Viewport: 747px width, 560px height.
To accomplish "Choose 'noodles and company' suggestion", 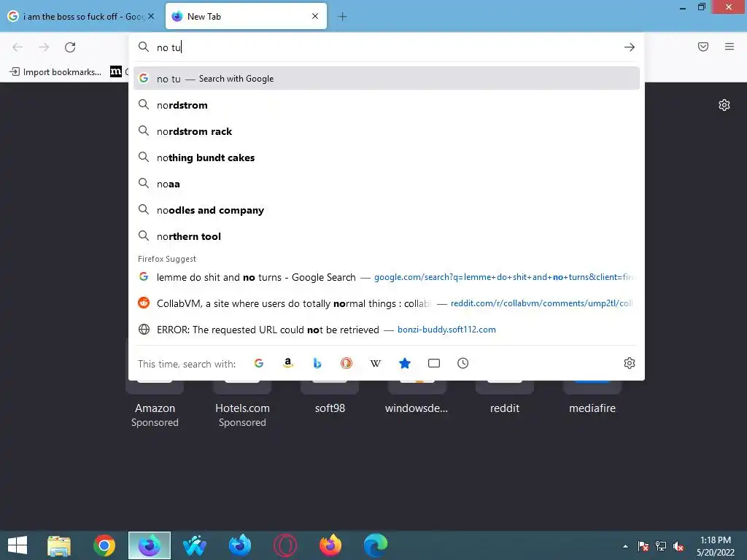I will [387, 210].
